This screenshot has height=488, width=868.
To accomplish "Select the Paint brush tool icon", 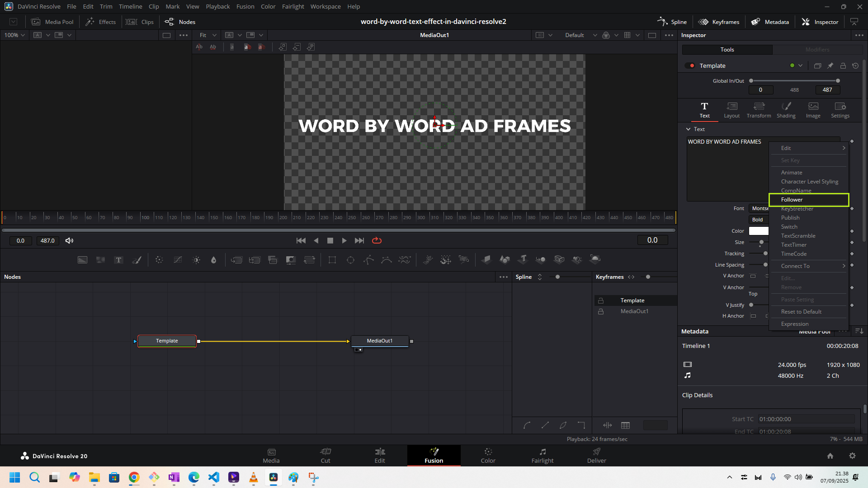I will [137, 260].
